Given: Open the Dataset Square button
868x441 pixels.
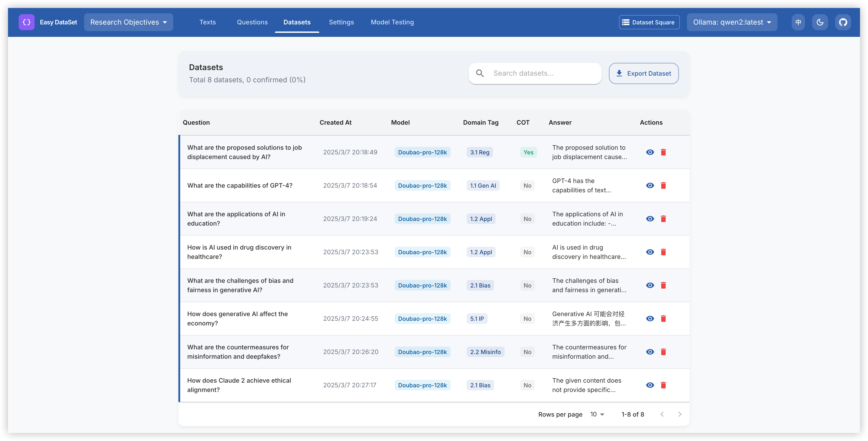Looking at the screenshot, I should click(x=649, y=22).
